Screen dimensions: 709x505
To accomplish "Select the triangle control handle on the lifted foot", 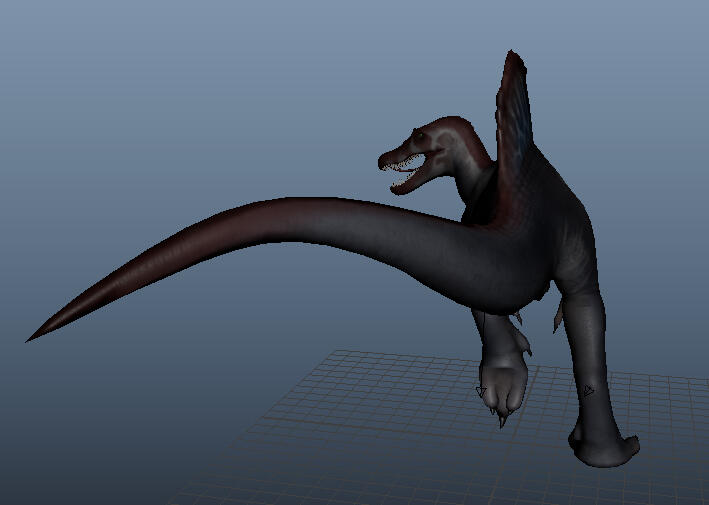I will click(x=481, y=392).
